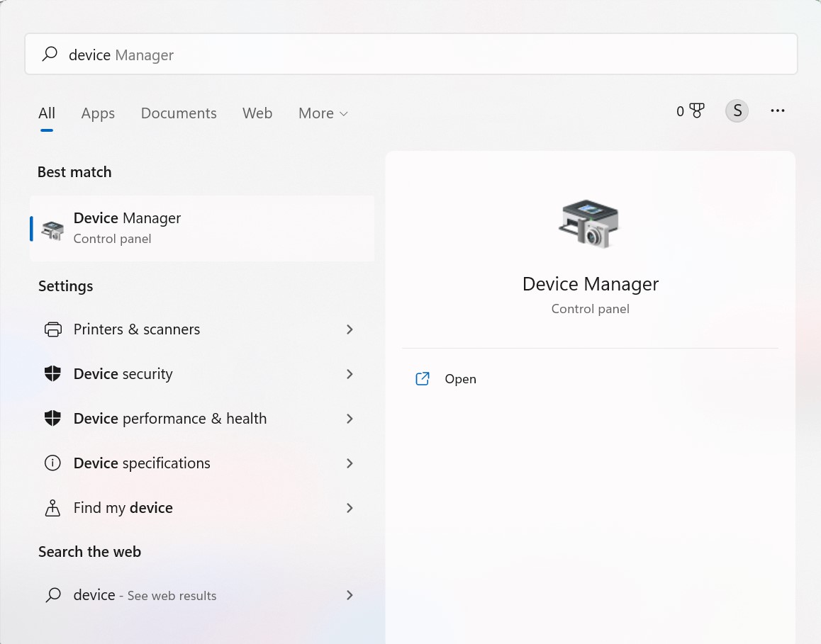Click the Open external-link icon

coord(423,379)
